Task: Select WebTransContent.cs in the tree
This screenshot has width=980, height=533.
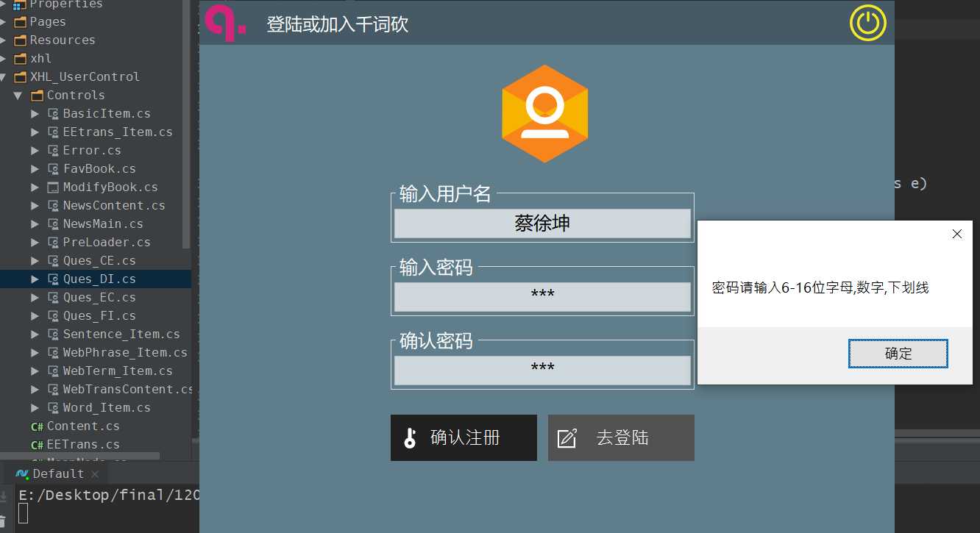Action: click(x=127, y=389)
